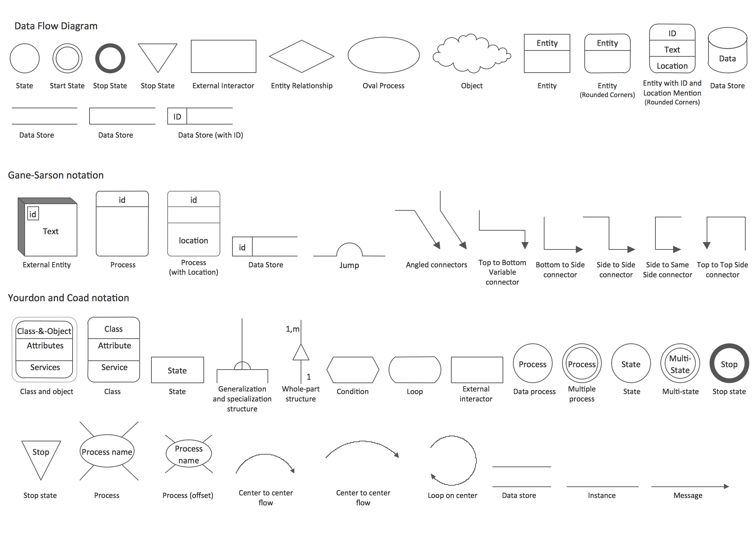Click the Gane-Sarson notation section header
The height and width of the screenshot is (535, 756).
tap(58, 173)
